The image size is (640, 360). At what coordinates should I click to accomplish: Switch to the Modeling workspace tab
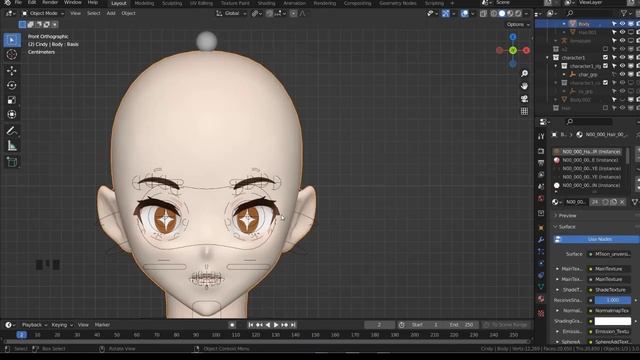tap(144, 3)
